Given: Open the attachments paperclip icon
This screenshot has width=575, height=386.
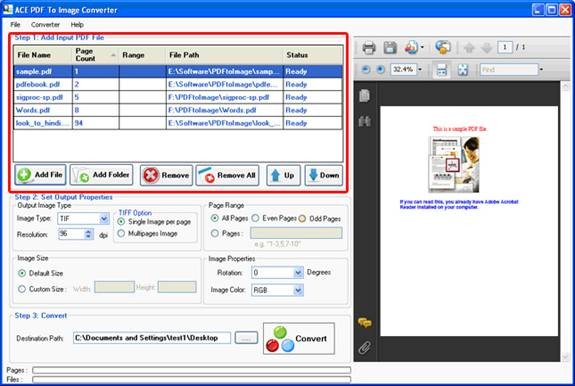Looking at the screenshot, I should [x=365, y=347].
